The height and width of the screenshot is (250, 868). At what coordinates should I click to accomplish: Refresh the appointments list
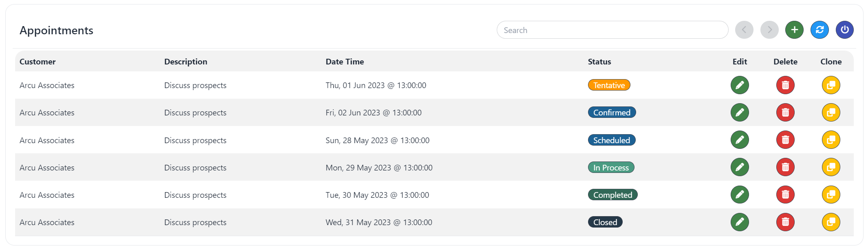pyautogui.click(x=820, y=30)
